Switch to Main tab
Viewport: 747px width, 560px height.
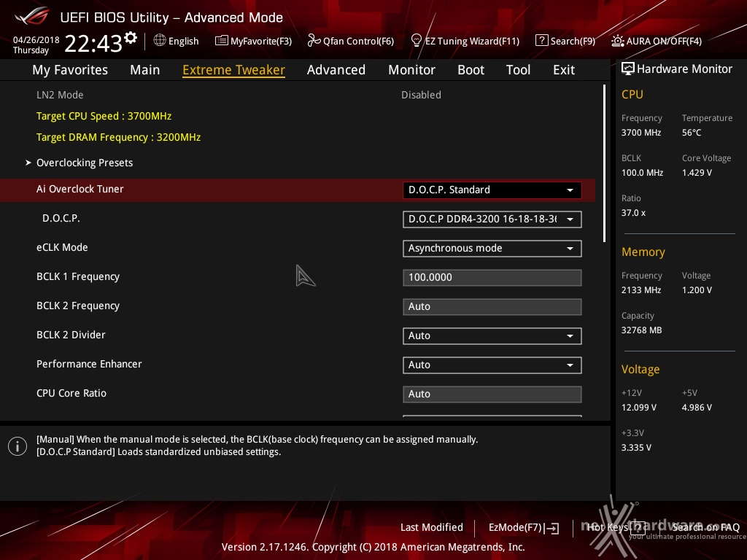point(145,70)
